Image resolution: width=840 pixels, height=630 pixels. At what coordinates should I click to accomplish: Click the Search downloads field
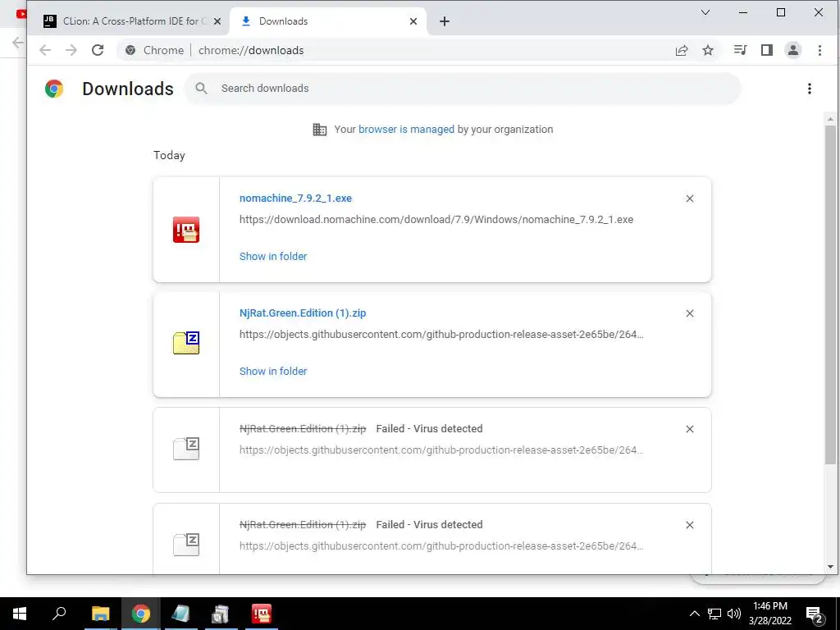463,89
